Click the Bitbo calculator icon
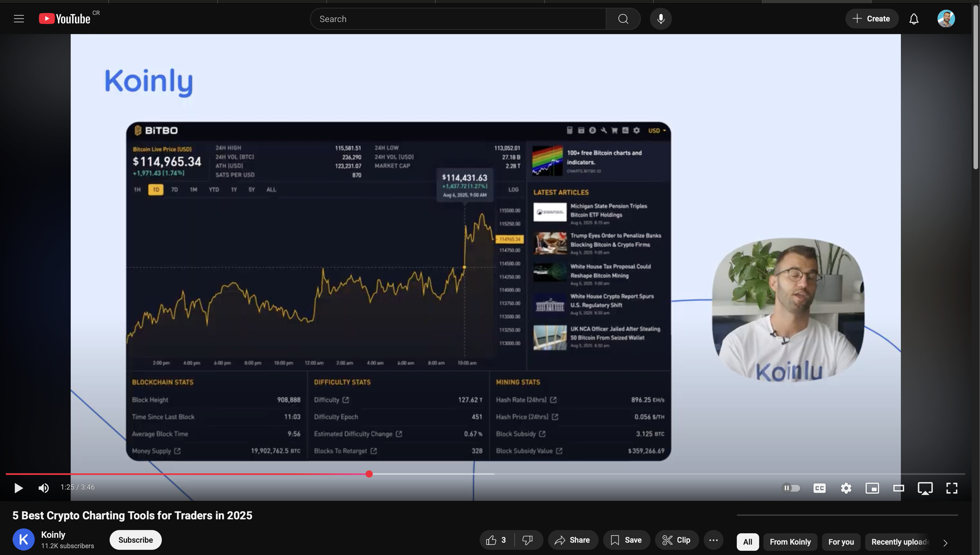Viewport: 980px width, 555px height. tap(570, 130)
